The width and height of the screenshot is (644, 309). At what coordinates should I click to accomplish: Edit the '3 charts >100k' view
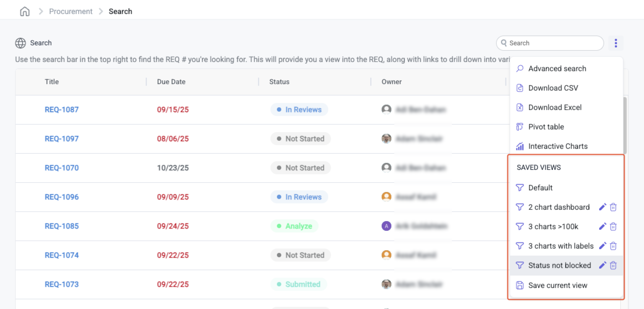coord(602,226)
